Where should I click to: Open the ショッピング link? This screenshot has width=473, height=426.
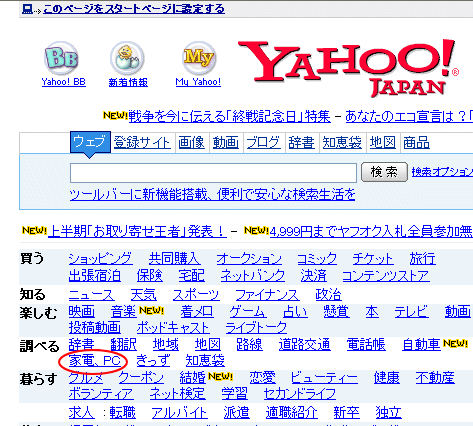pyautogui.click(x=101, y=259)
